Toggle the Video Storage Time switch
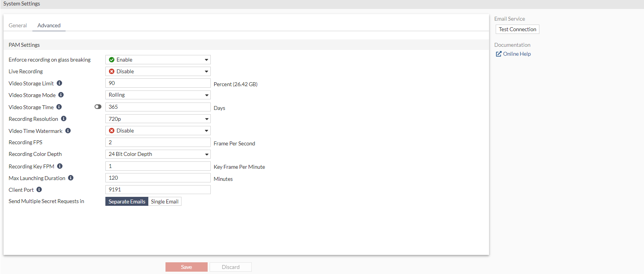644x274 pixels. pyautogui.click(x=98, y=107)
